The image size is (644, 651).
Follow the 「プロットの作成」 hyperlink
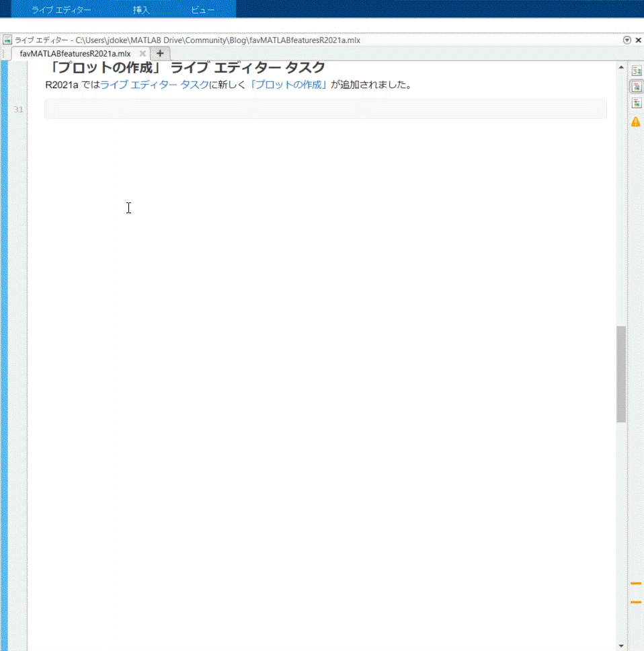[288, 85]
